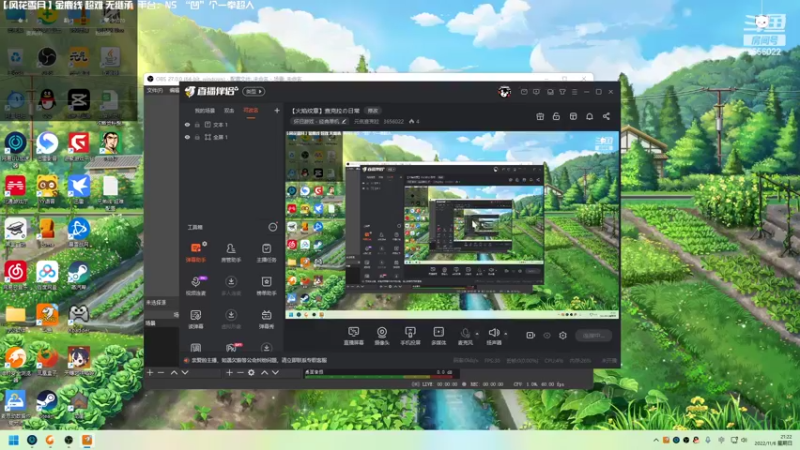This screenshot has width=800, height=450.
Task: Open the OBS icon in taskbar
Action: tap(68, 440)
